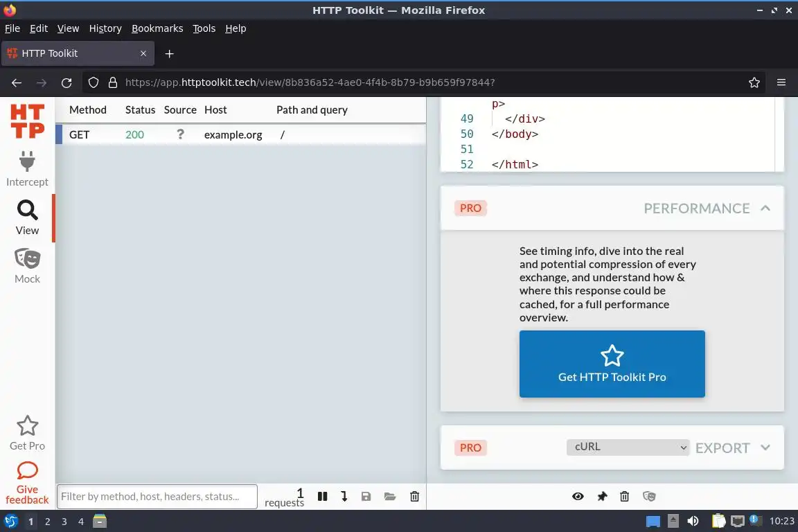Pause collecting intercepted traffic
Viewport: 798px width, 532px height.
(x=322, y=497)
